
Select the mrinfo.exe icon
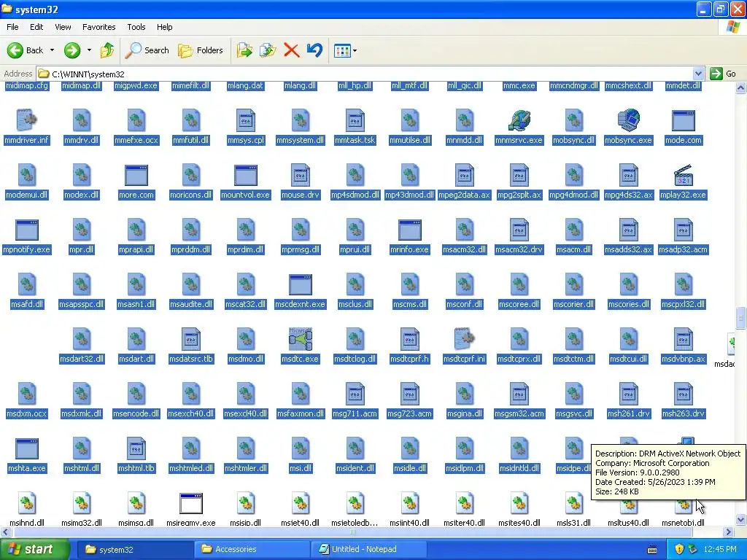point(410,230)
